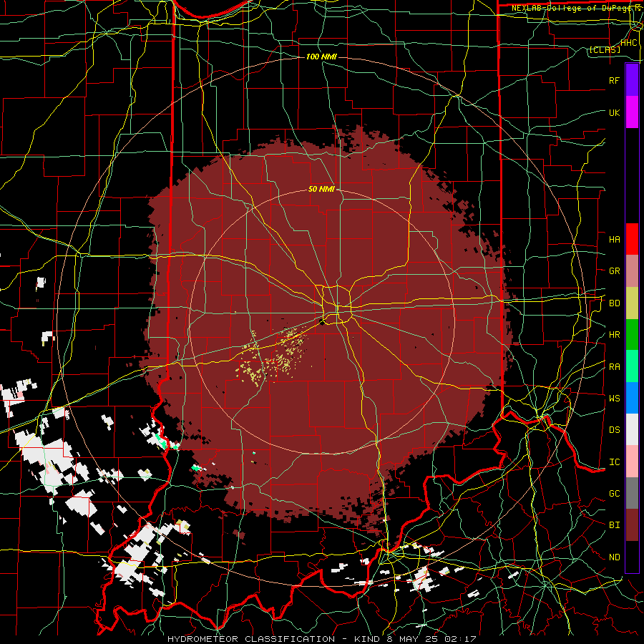The height and width of the screenshot is (644, 644).
Task: Click the WS legend label
Action: pyautogui.click(x=614, y=399)
